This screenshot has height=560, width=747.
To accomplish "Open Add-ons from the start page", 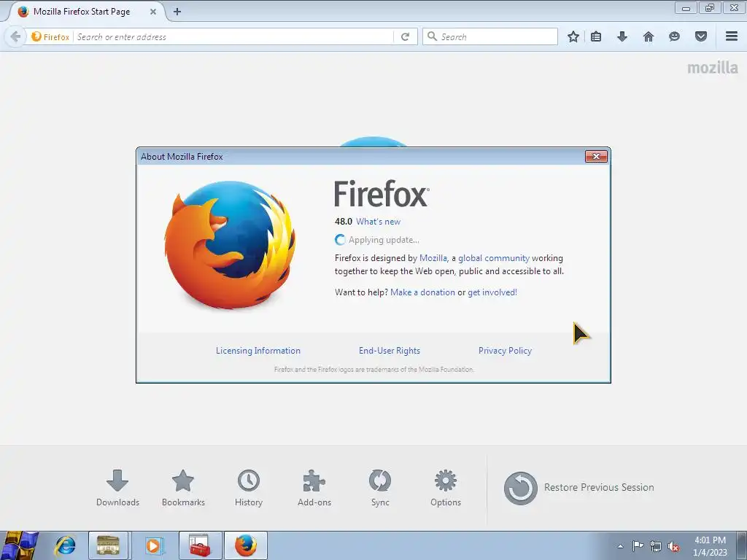I will (x=314, y=488).
